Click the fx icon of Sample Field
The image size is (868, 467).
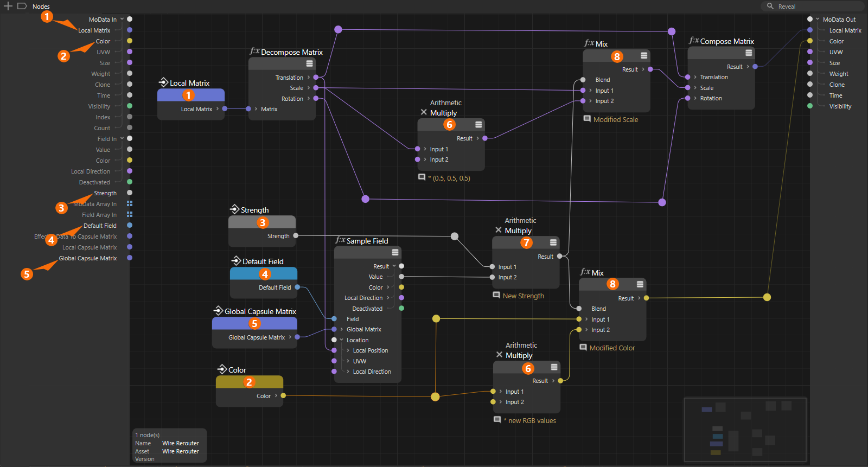(x=340, y=240)
